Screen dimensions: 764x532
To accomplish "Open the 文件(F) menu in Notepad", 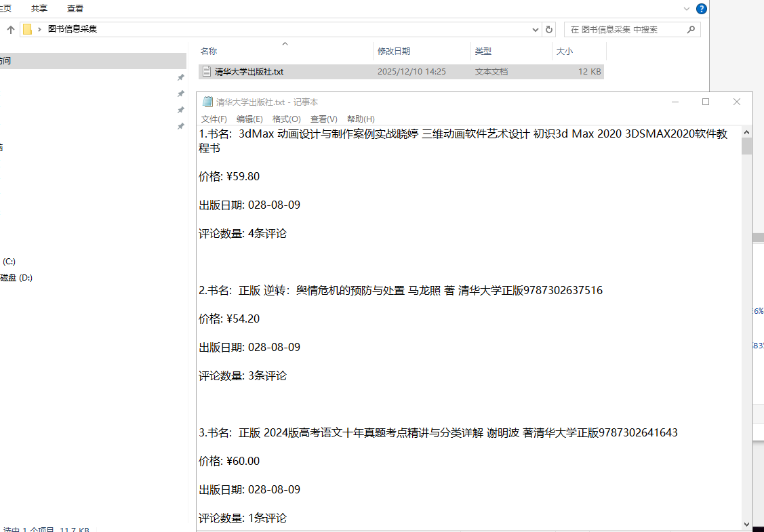I will coord(214,119).
